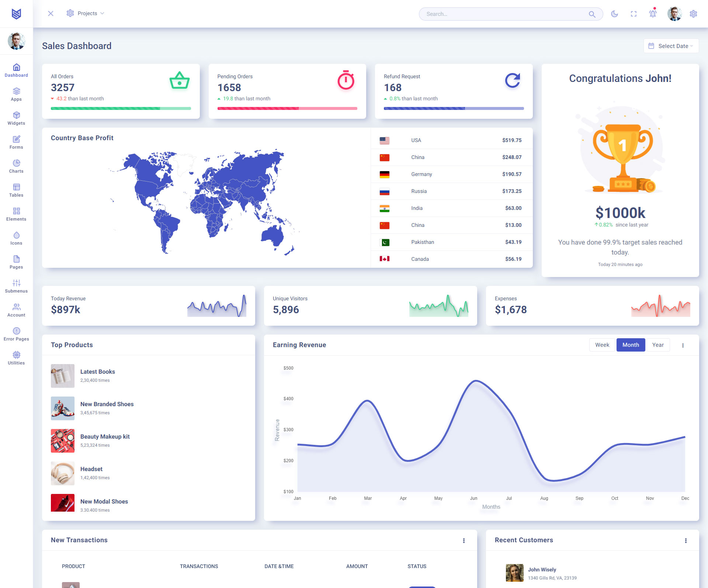Viewport: 708px width, 588px height.
Task: Click the Forms edit icon
Action: pyautogui.click(x=16, y=139)
